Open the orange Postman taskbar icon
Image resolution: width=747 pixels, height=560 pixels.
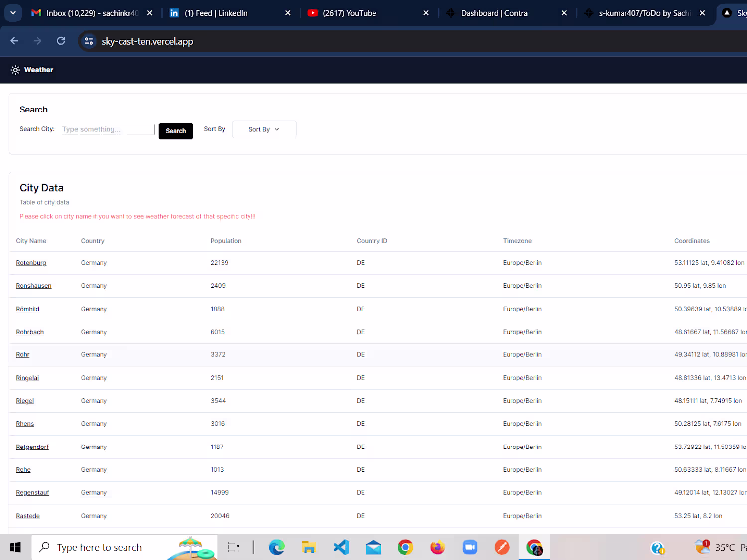click(x=502, y=547)
